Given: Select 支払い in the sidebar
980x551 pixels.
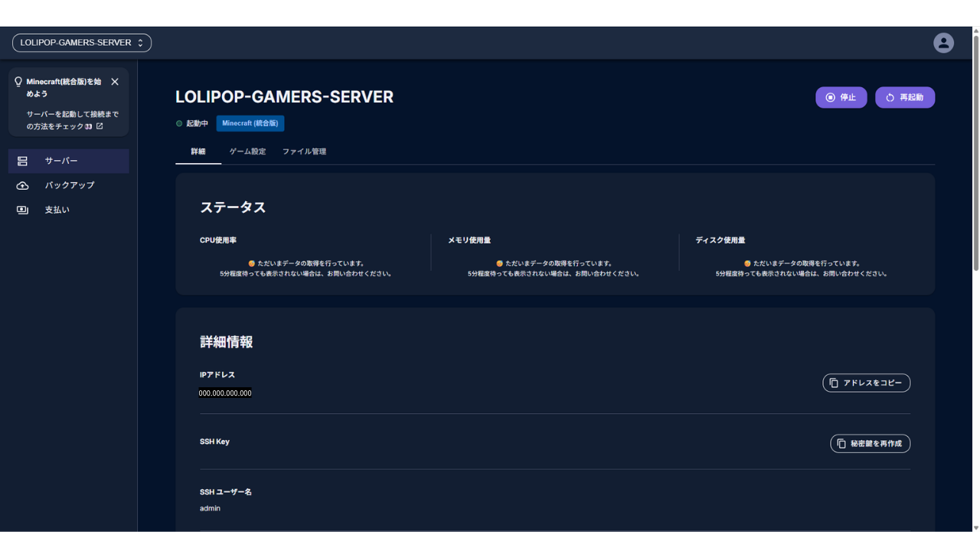Looking at the screenshot, I should pyautogui.click(x=69, y=210).
